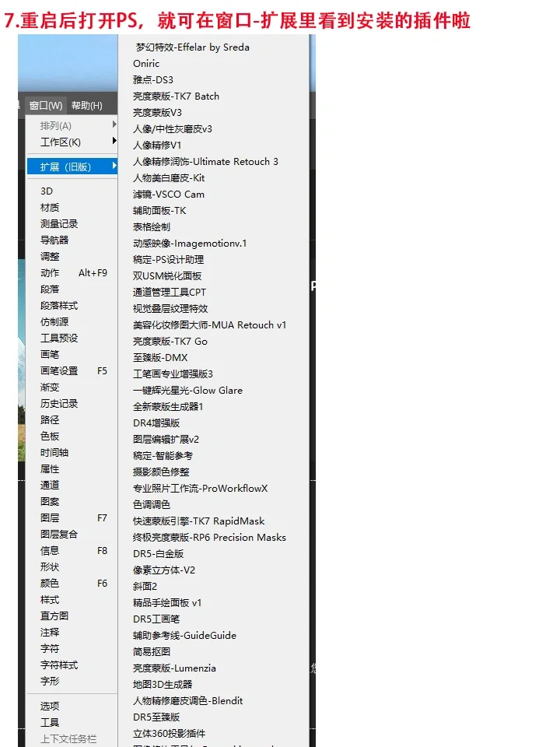The width and height of the screenshot is (560, 747).
Task: Open the 窗口(W) menu
Action: pyautogui.click(x=46, y=105)
